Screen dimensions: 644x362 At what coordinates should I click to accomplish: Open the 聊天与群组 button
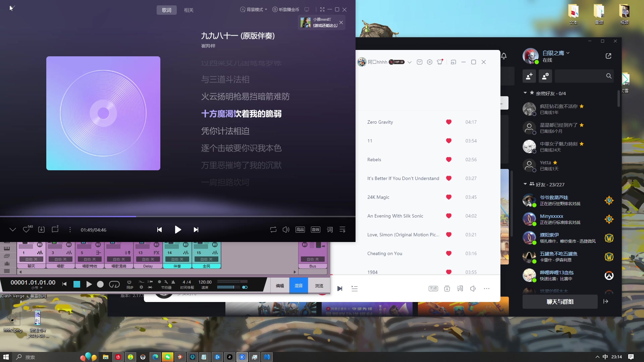point(560,302)
